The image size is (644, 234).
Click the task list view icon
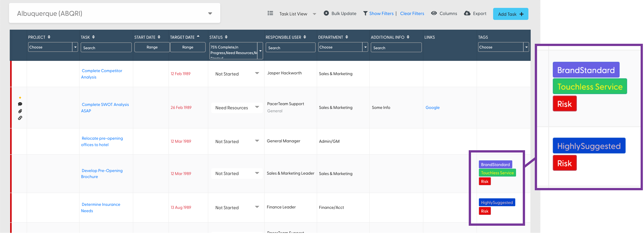(x=270, y=13)
